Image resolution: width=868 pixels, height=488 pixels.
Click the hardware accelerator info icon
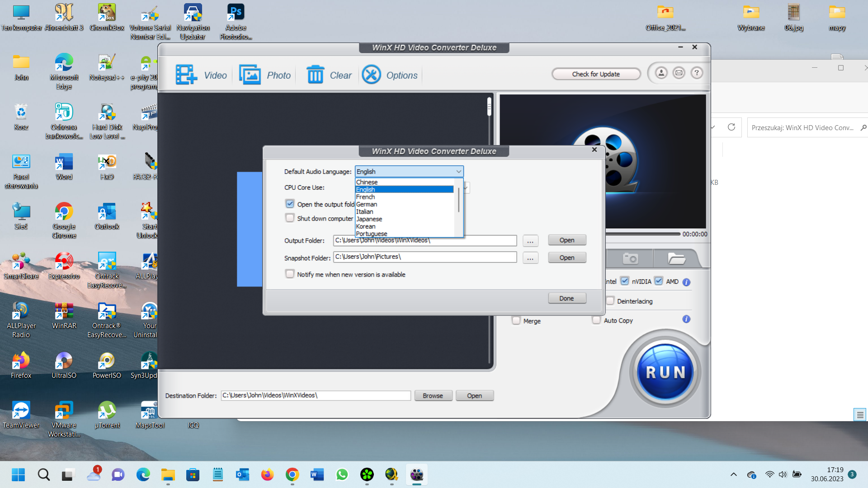pos(686,282)
